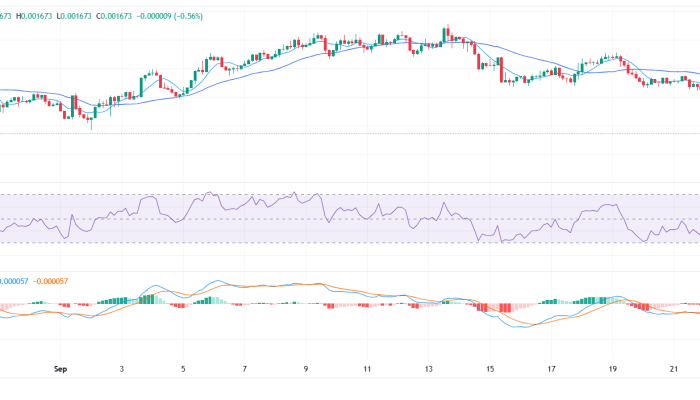Image resolution: width=700 pixels, height=400 pixels.
Task: Select date 15 on the time axis
Action: (490, 369)
